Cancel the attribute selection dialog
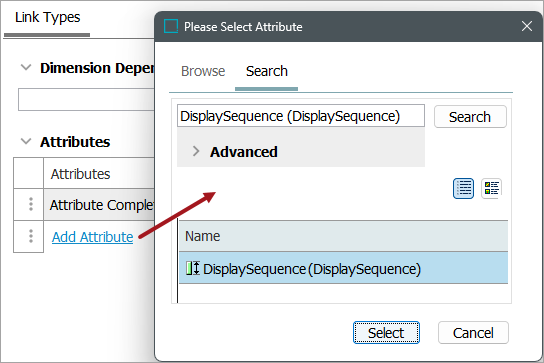The image size is (544, 363). (x=473, y=333)
